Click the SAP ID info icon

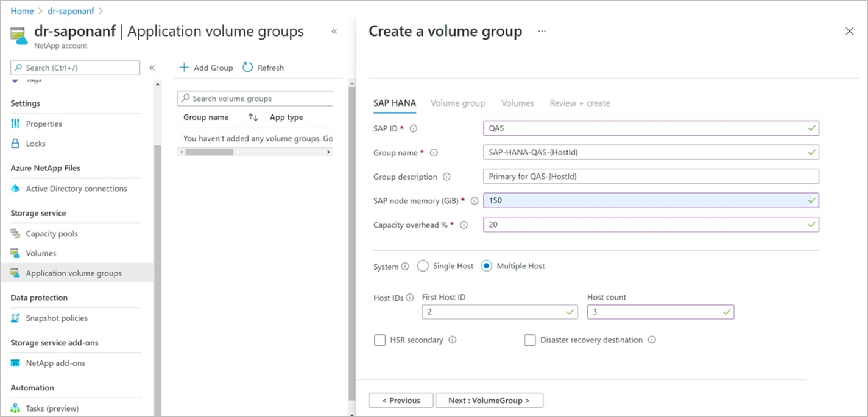pos(414,128)
